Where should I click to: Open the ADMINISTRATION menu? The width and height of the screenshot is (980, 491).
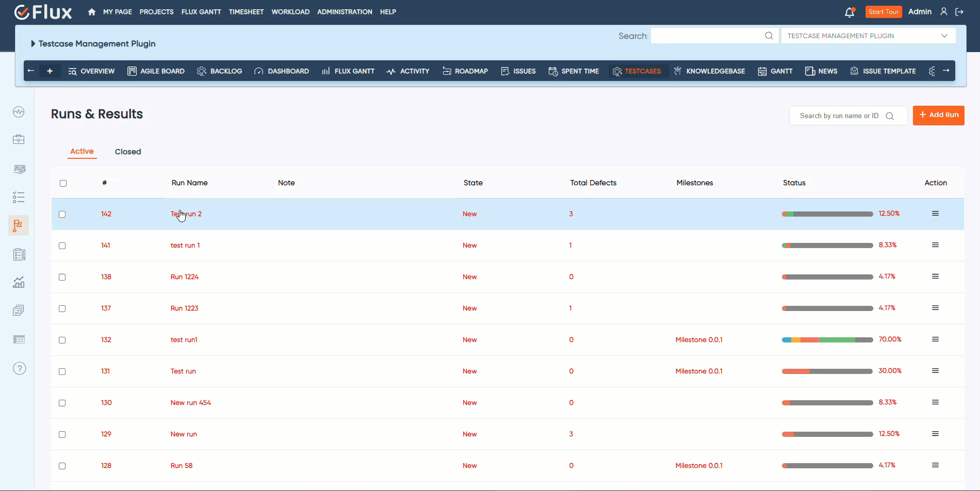point(344,12)
